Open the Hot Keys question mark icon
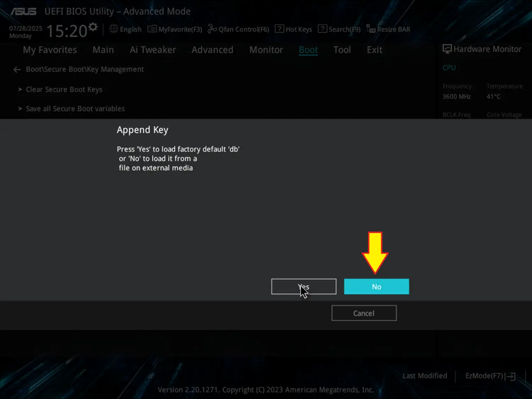This screenshot has width=532, height=399. [279, 29]
